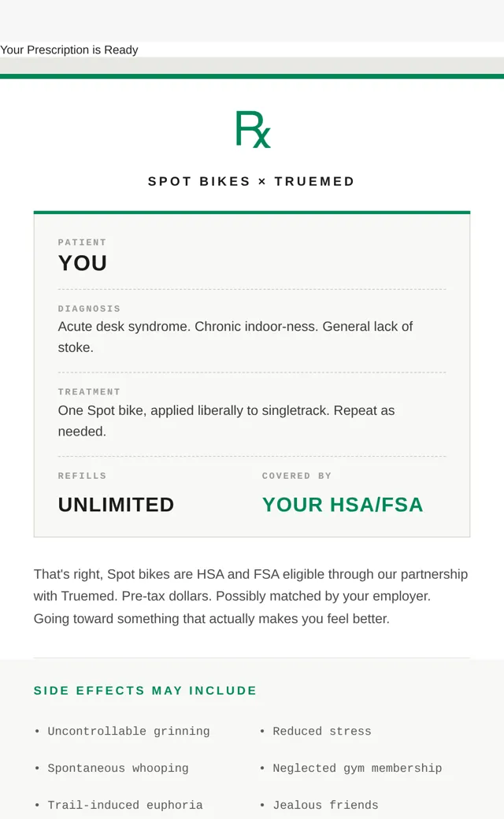Click the 'Jealous friends' bullet item
504x819 pixels.
[x=325, y=805]
